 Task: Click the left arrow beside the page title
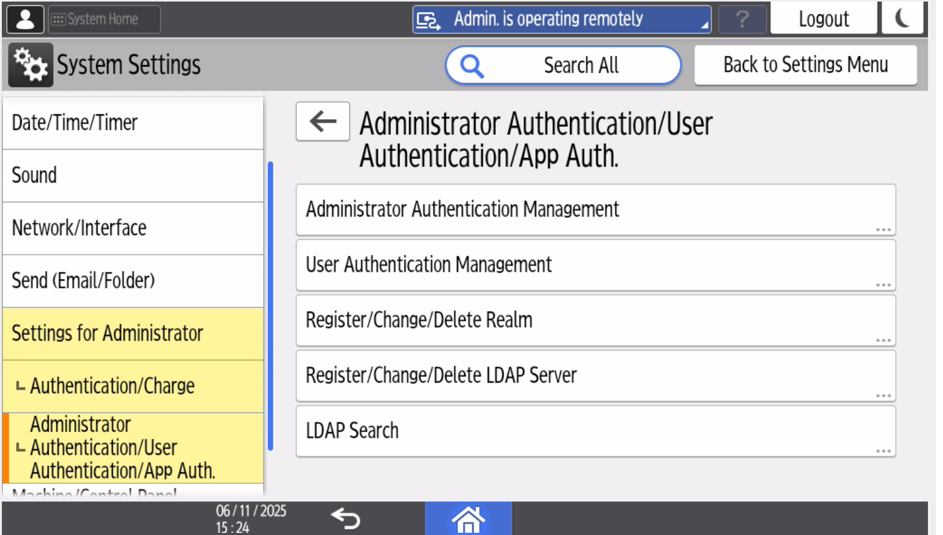323,122
